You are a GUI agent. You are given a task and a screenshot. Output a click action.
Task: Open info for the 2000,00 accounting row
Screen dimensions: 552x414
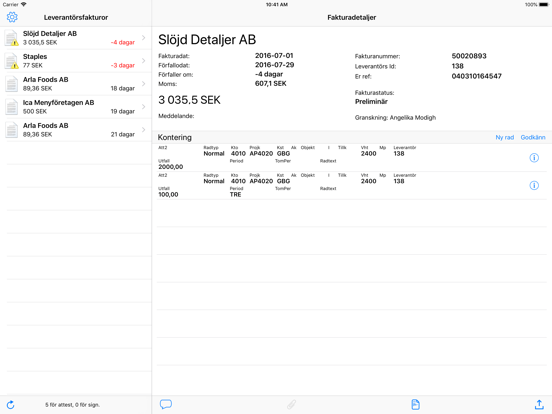(x=534, y=158)
